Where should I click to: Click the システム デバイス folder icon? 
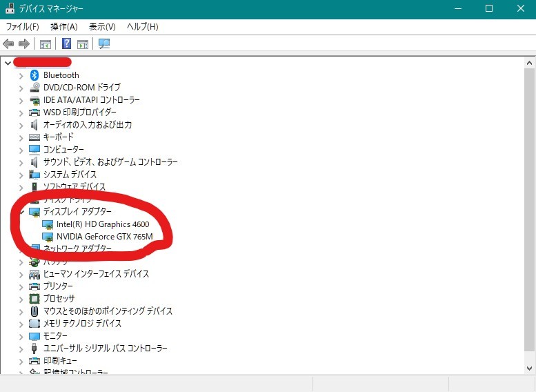34,175
